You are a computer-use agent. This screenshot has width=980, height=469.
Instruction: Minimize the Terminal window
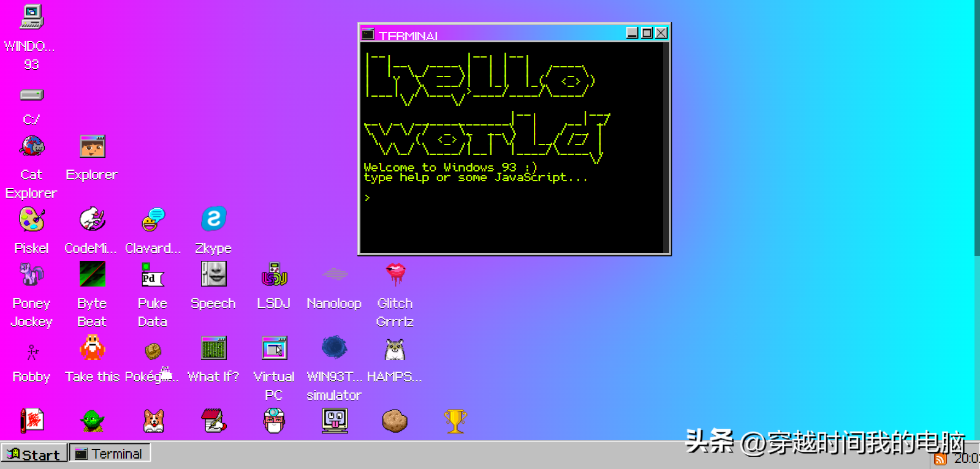tap(632, 33)
